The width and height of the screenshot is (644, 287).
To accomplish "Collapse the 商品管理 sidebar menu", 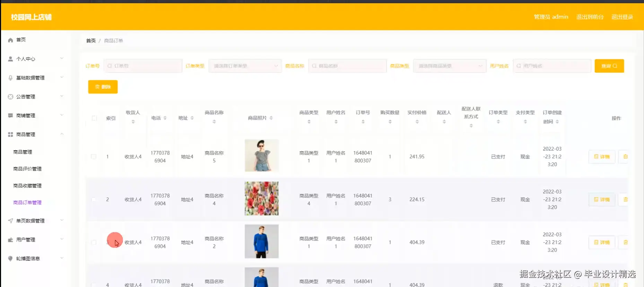I will (35, 134).
